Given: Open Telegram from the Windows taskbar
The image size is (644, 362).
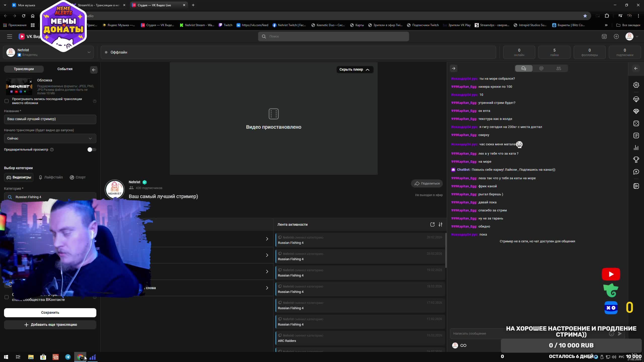Looking at the screenshot, I should [68, 357].
